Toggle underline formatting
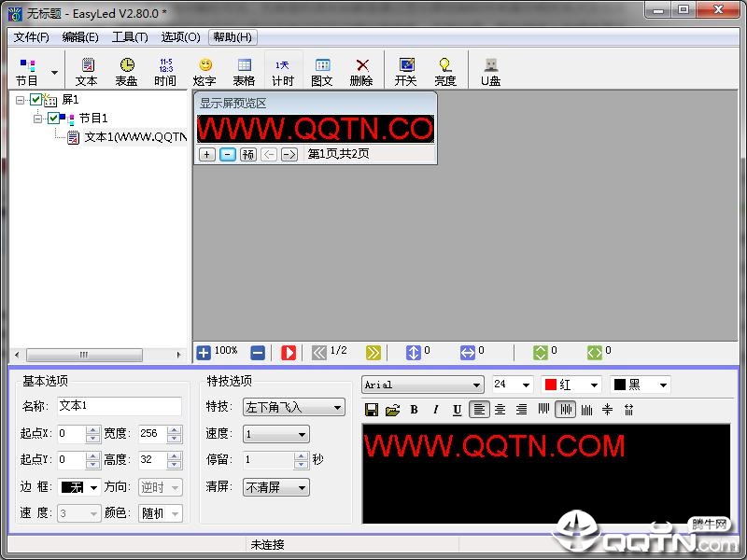 tap(457, 410)
